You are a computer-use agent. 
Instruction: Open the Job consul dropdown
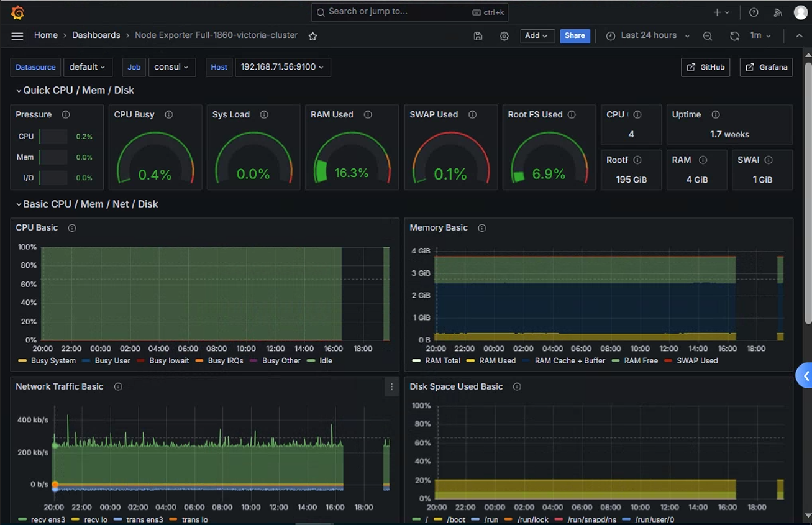pyautogui.click(x=172, y=67)
